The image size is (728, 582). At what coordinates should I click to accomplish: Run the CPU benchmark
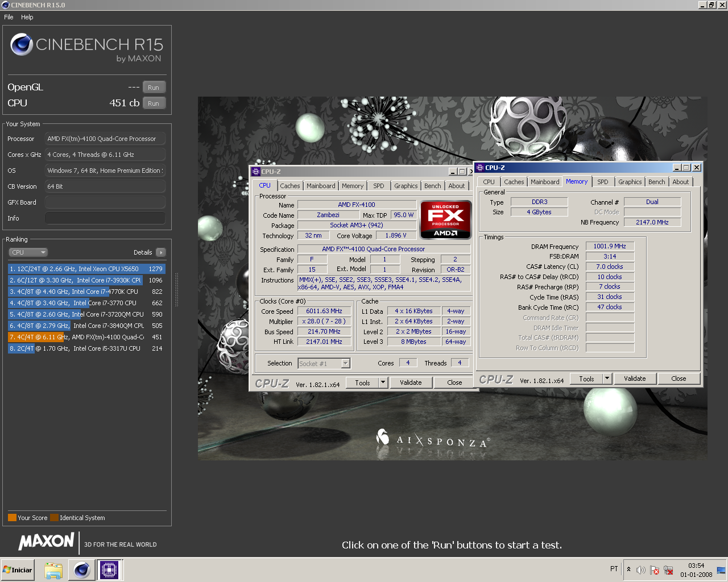(x=154, y=103)
